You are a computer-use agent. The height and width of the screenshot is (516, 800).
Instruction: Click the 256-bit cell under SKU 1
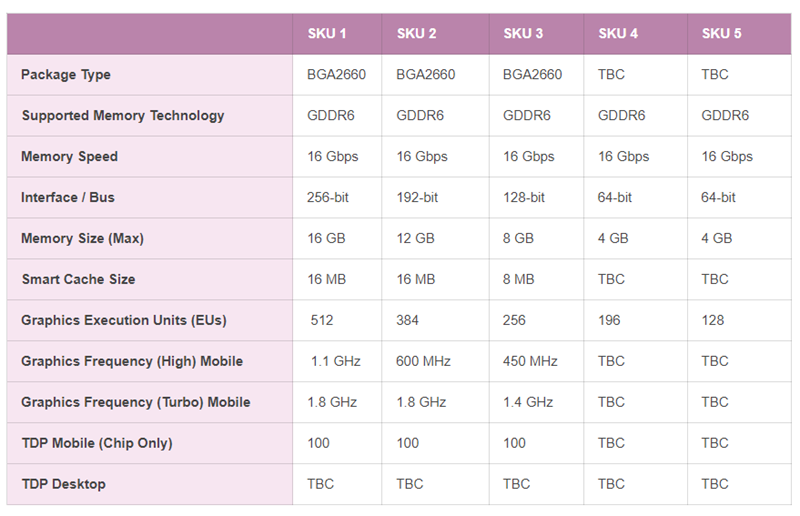pos(328,198)
